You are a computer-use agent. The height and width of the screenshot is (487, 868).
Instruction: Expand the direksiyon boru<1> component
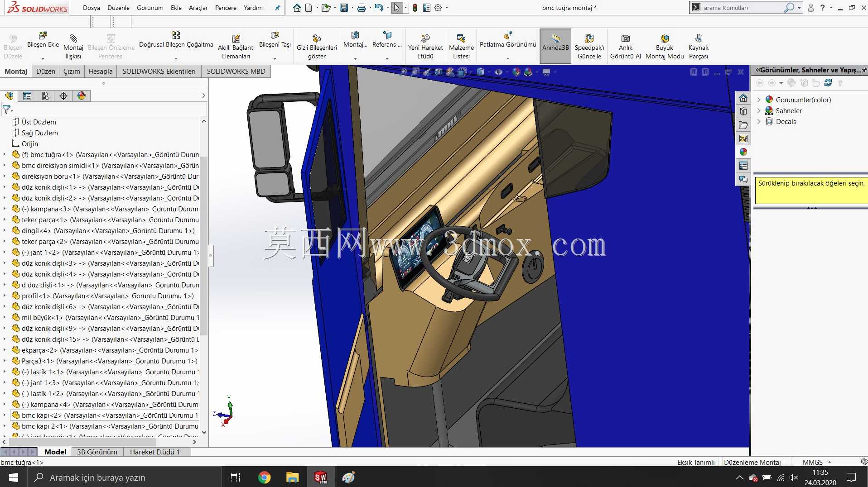(x=5, y=176)
